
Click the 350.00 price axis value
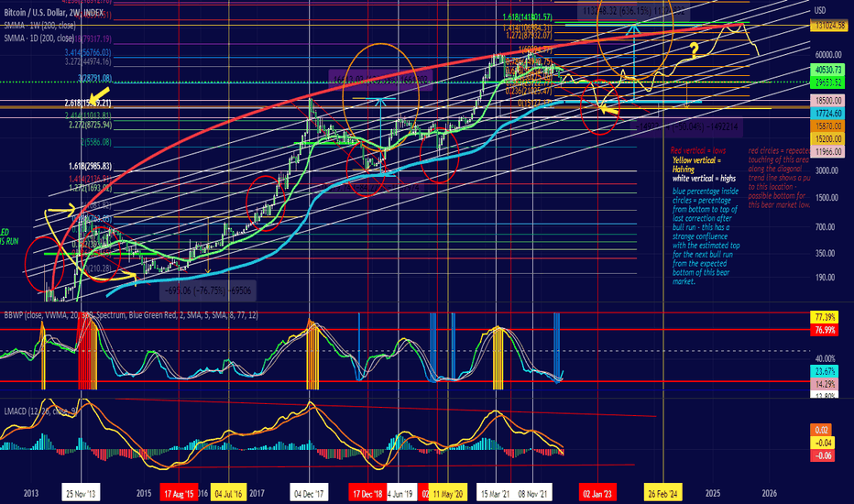pyautogui.click(x=825, y=253)
